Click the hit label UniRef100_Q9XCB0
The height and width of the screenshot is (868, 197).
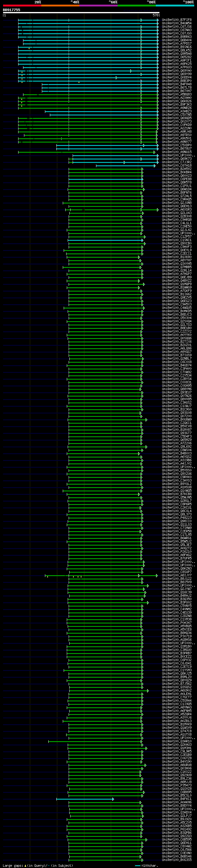(x=177, y=243)
